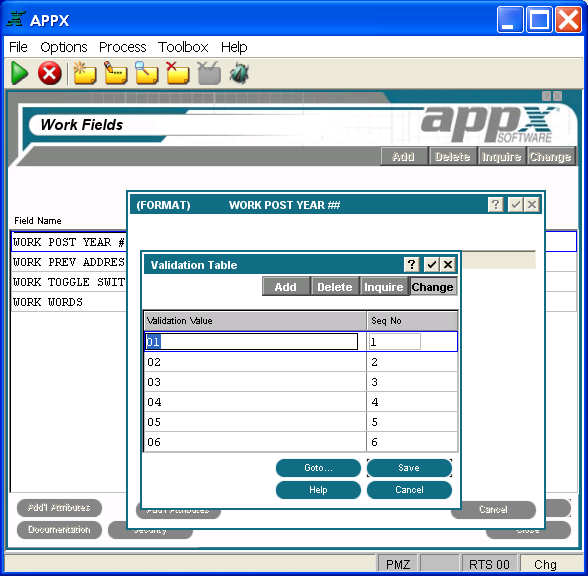Click the Validation Value input field containing 01
Screen dimensions: 588x576
point(251,342)
